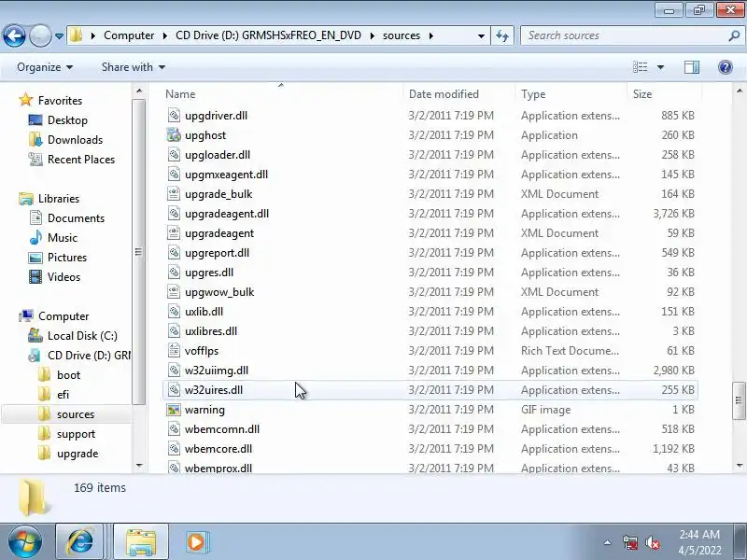The image size is (747, 560).
Task: Open the Share with menu
Action: (134, 67)
